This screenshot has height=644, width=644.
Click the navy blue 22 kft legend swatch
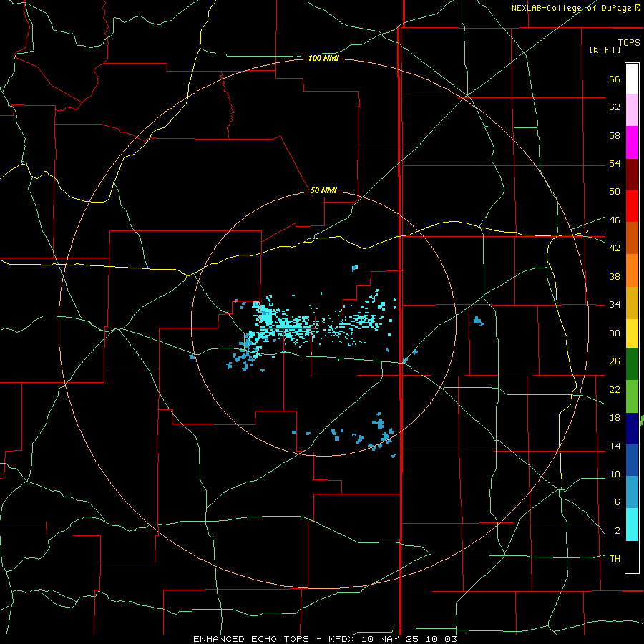tap(632, 429)
